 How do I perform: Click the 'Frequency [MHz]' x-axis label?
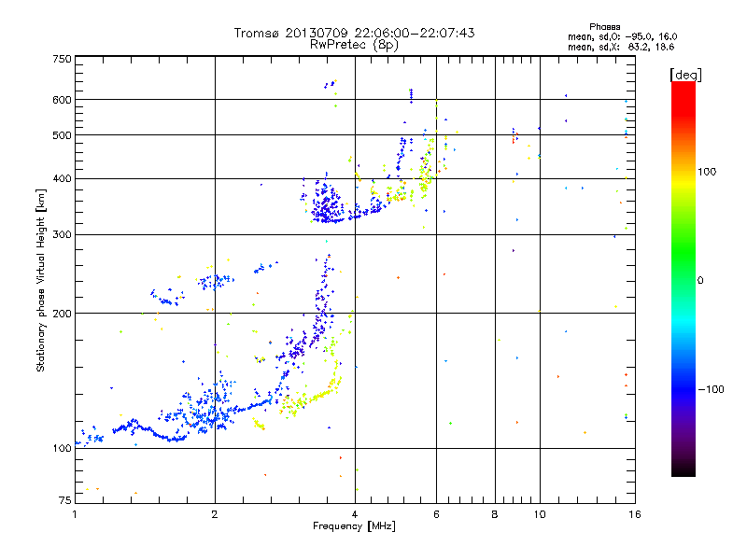click(354, 526)
